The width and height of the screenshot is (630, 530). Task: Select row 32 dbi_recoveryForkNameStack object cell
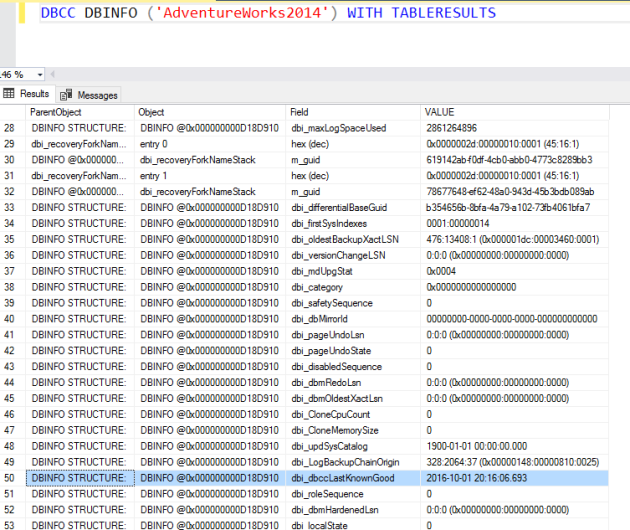click(210, 192)
